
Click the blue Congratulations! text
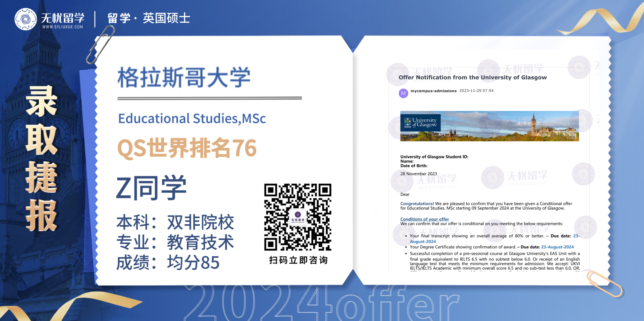point(417,204)
